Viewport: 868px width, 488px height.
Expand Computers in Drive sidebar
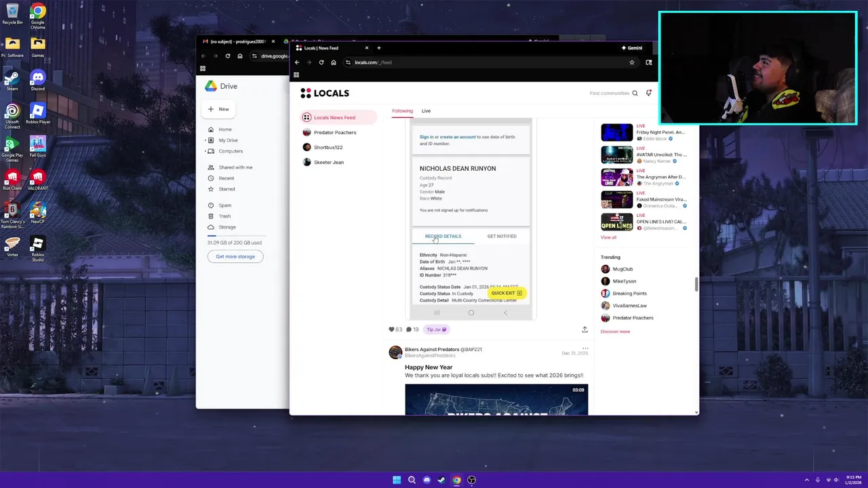tap(205, 151)
